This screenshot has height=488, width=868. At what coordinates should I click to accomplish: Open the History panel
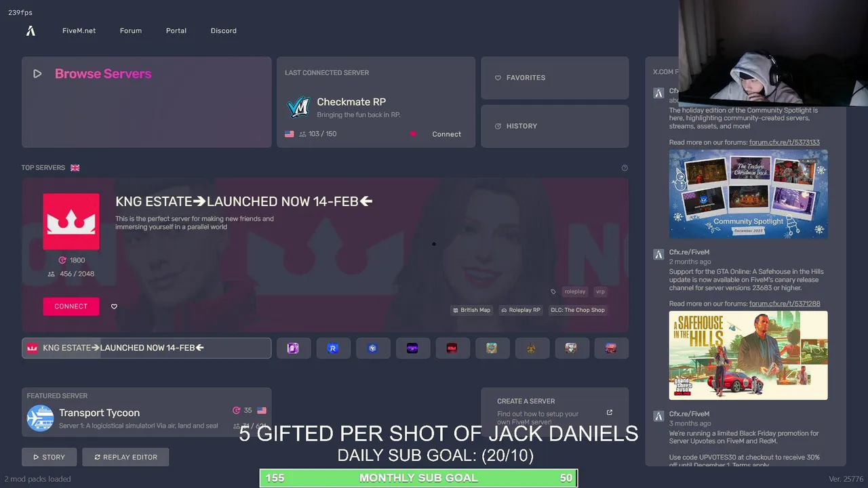tap(555, 126)
